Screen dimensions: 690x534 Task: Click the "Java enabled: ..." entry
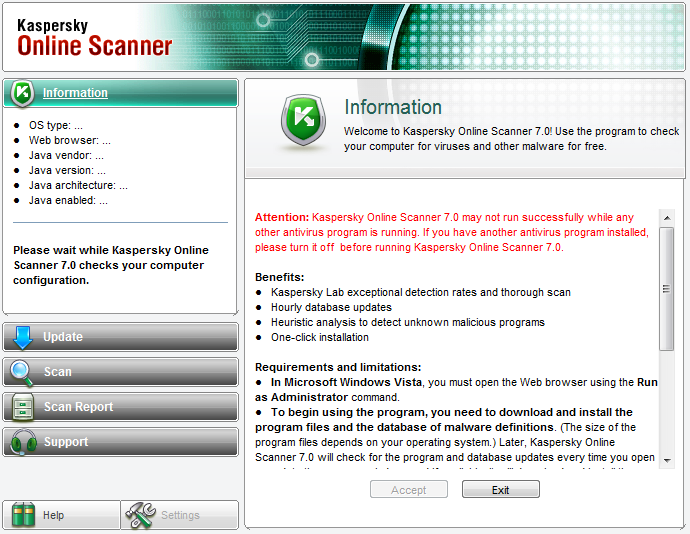(x=68, y=200)
